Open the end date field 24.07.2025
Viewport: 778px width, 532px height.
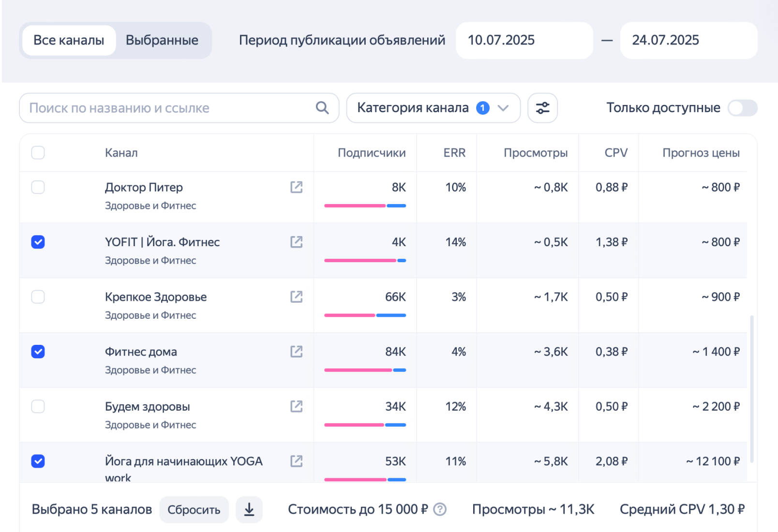(688, 40)
